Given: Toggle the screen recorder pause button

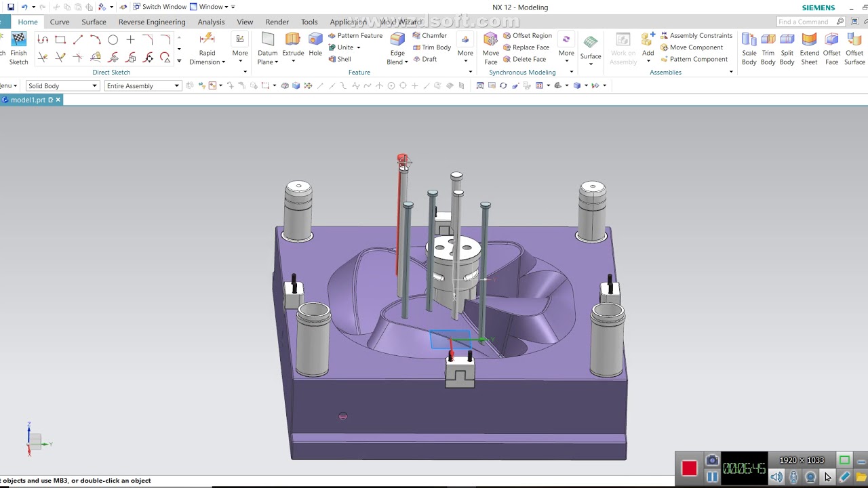Looking at the screenshot, I should pos(712,476).
